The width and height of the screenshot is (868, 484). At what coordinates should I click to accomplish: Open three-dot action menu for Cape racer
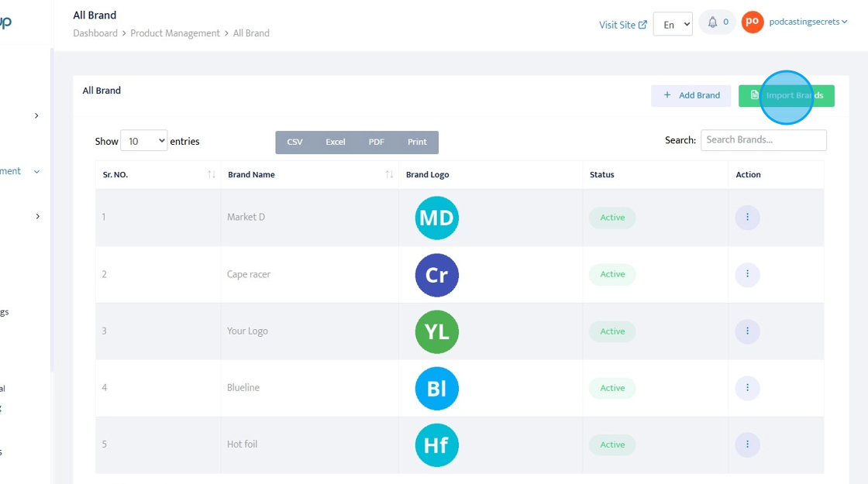(747, 274)
